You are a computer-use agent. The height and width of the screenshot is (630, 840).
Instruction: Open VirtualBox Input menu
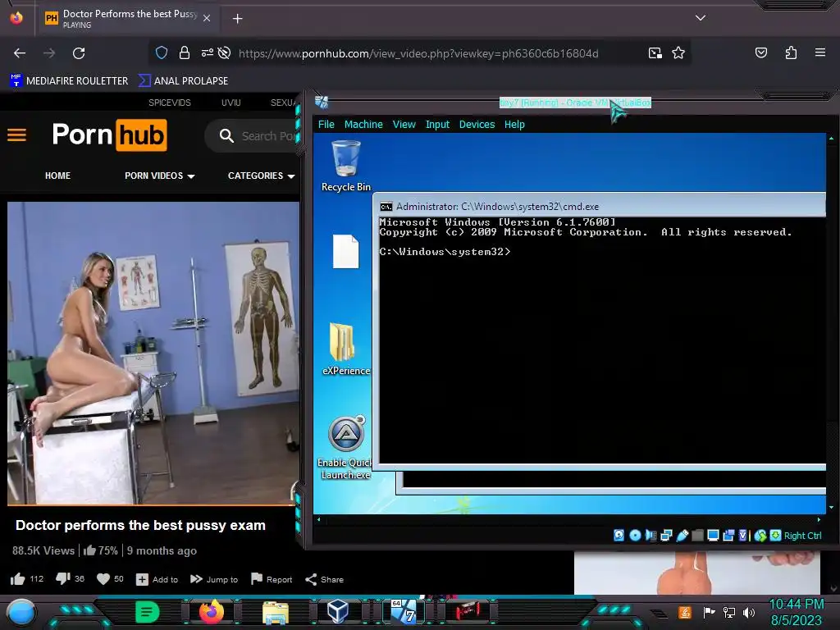(437, 125)
